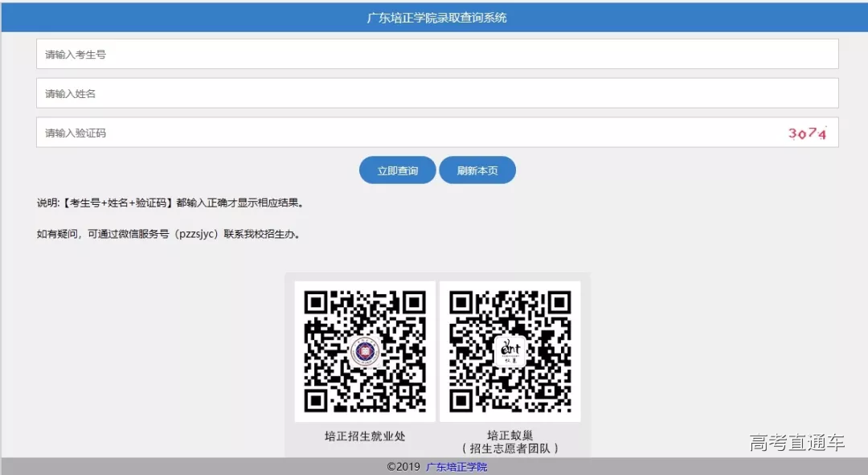This screenshot has width=868, height=475.
Task: Click the 说明 instruction text line
Action: pyautogui.click(x=170, y=203)
